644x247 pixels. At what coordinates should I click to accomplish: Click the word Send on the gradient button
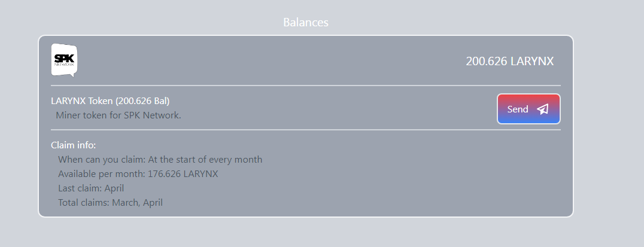tap(518, 109)
